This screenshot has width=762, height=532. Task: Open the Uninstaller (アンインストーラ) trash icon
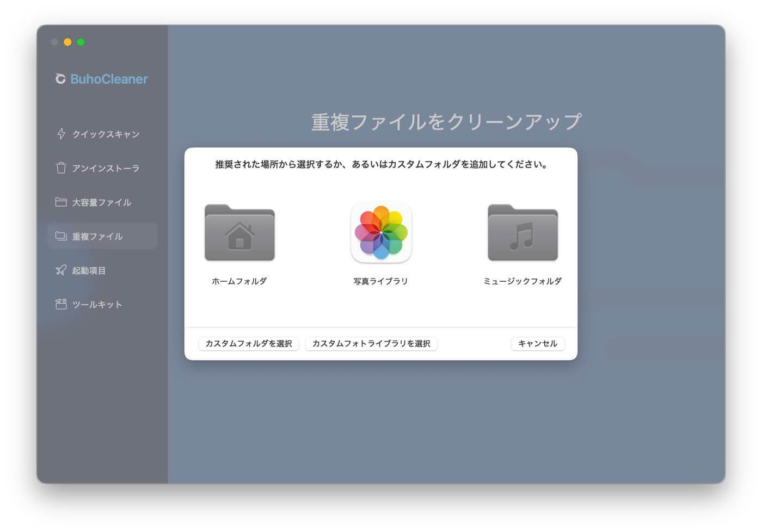(x=60, y=168)
